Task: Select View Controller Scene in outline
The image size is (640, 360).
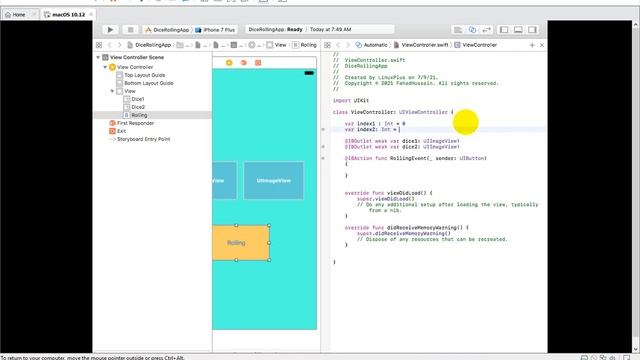Action: [x=137, y=58]
